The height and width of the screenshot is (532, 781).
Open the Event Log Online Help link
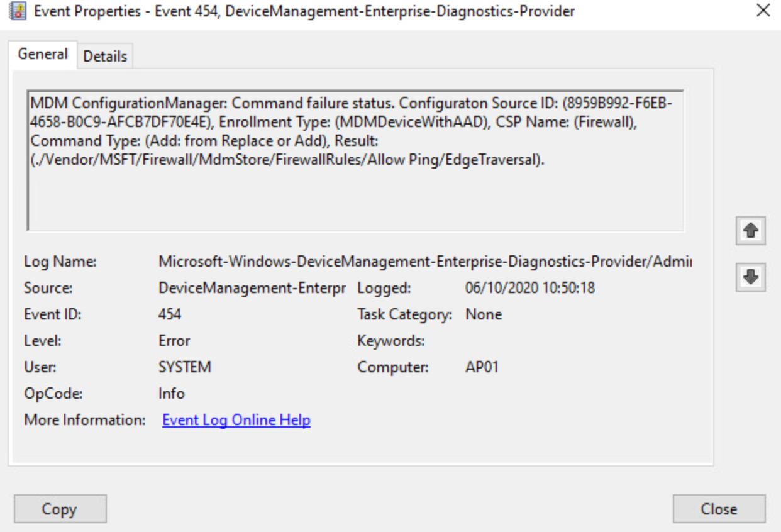pos(236,420)
